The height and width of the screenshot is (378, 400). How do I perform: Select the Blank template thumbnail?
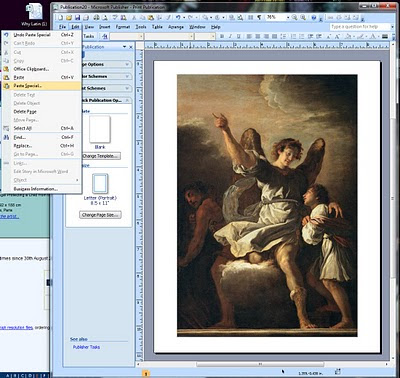coord(100,129)
